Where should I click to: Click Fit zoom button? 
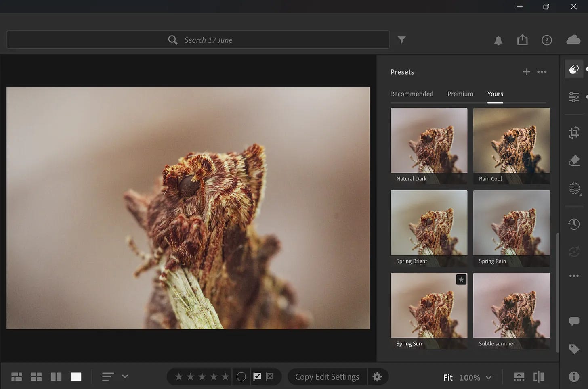pos(447,378)
